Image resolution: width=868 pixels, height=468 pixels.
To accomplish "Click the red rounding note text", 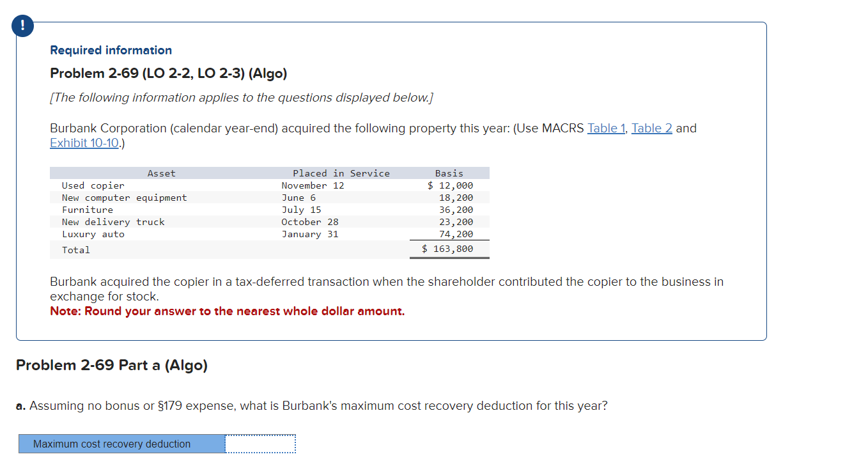I will (227, 311).
